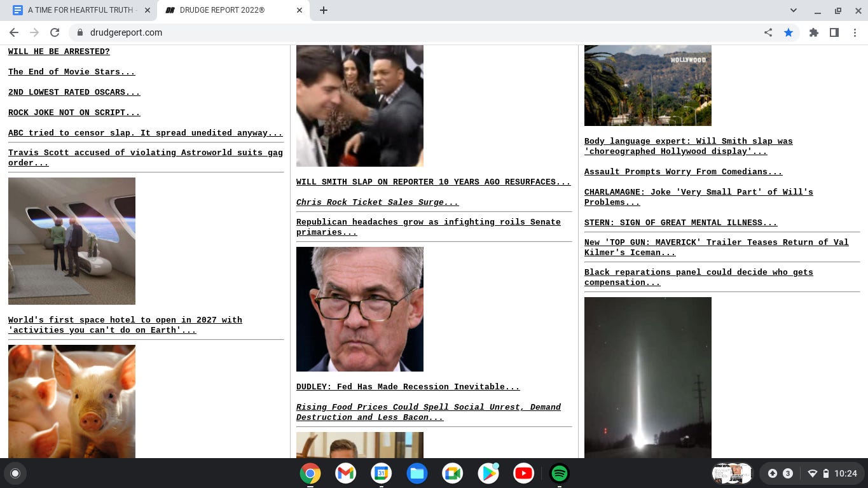Reload the Drudge Report page
The height and width of the screenshot is (488, 868).
[55, 32]
